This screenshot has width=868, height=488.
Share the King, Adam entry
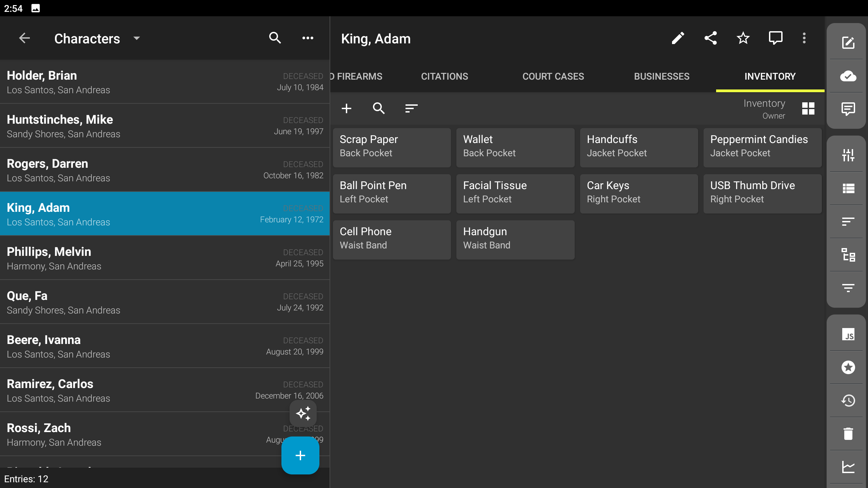[x=710, y=38]
